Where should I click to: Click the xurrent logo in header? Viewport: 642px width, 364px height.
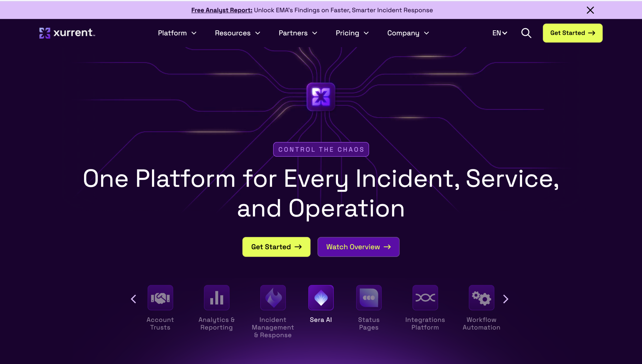point(67,33)
